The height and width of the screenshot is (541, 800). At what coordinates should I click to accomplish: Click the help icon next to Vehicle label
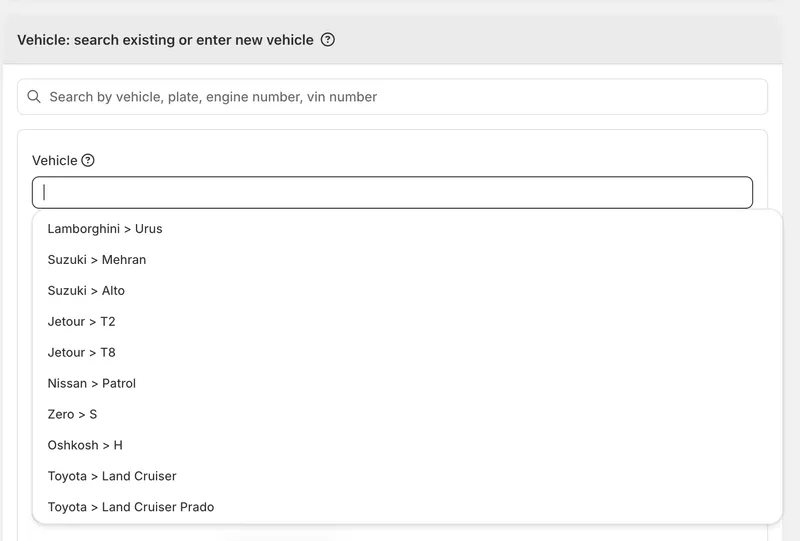88,160
